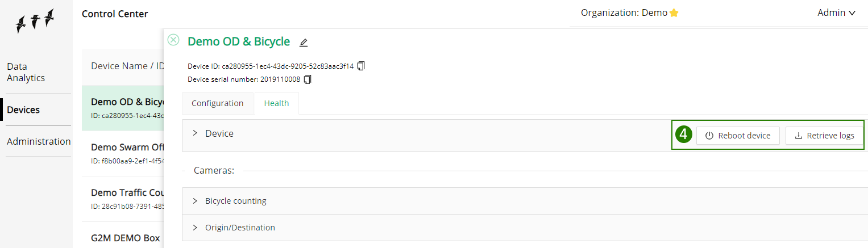Click the power icon on Reboot device
This screenshot has height=248, width=868.
[709, 136]
